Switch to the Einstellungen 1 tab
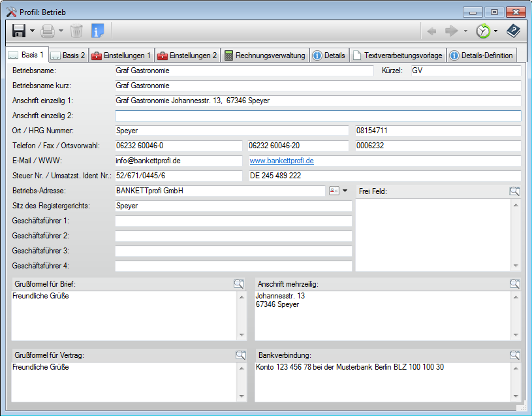 [x=121, y=56]
